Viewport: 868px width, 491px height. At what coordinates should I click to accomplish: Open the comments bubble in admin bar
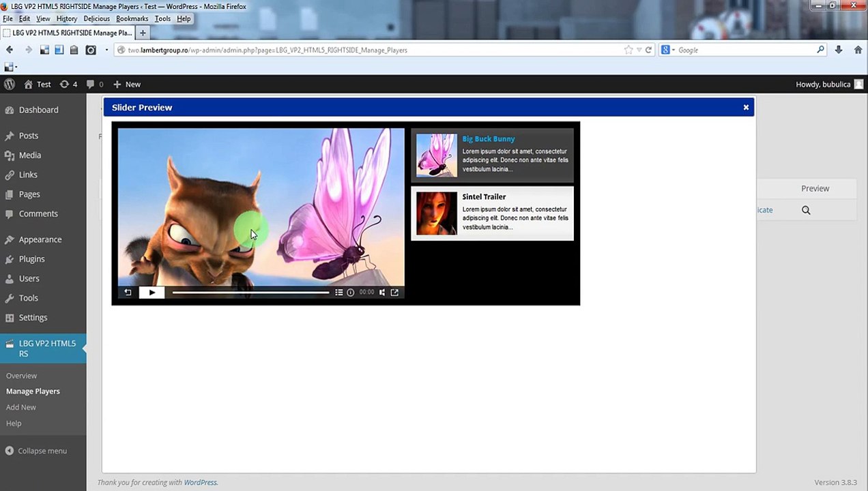point(95,84)
